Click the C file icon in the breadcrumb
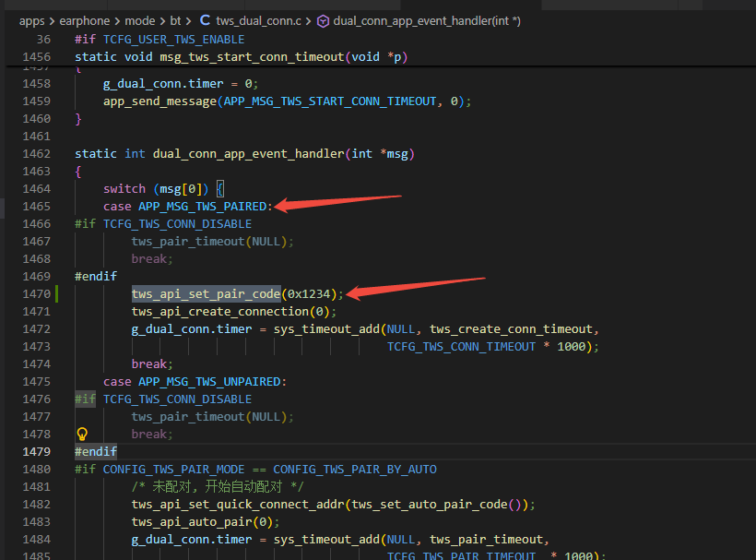756x560 pixels. click(x=205, y=20)
